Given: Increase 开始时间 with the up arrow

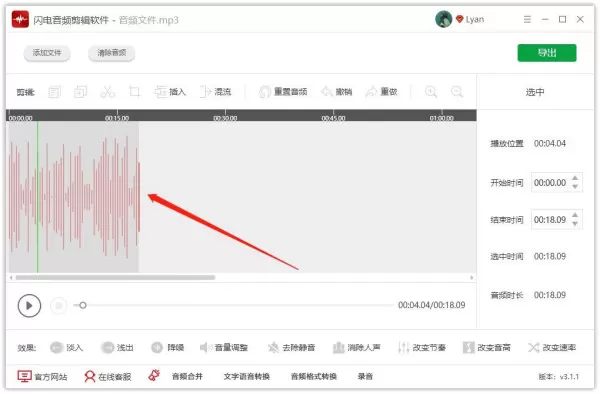Looking at the screenshot, I should [x=575, y=178].
